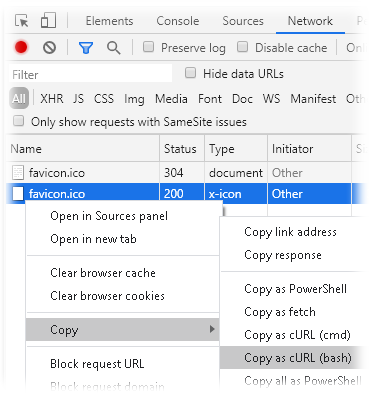
Task: Filter requests by All
Action: (x=19, y=98)
